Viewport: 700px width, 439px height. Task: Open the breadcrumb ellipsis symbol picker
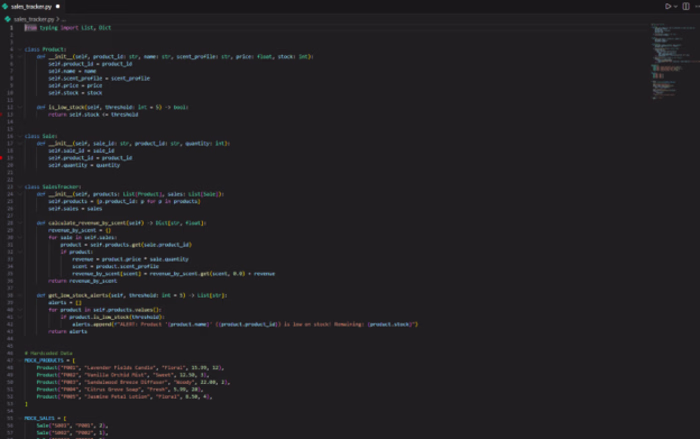coord(64,19)
